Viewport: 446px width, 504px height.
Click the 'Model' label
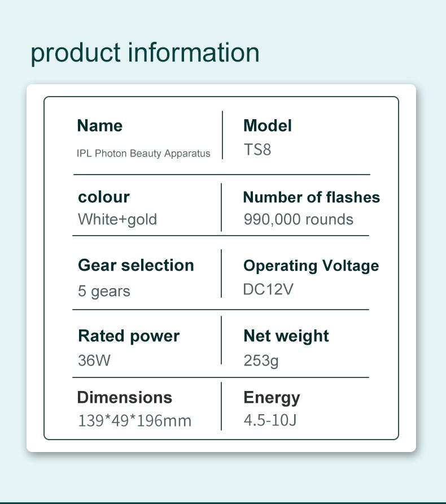pos(268,125)
